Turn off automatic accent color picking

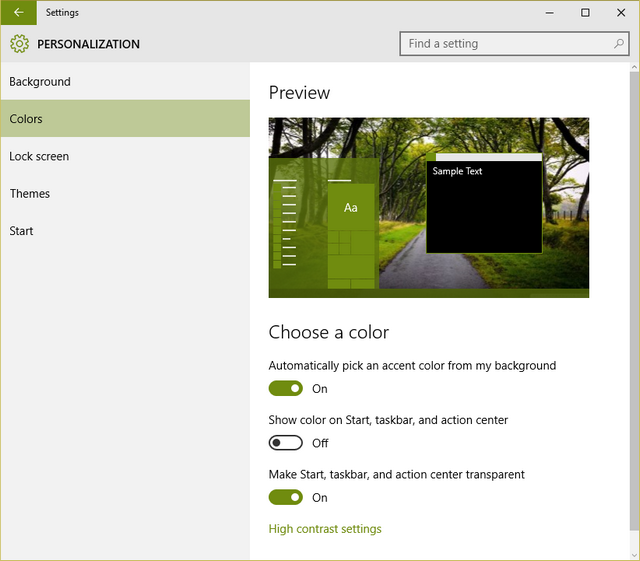(285, 388)
